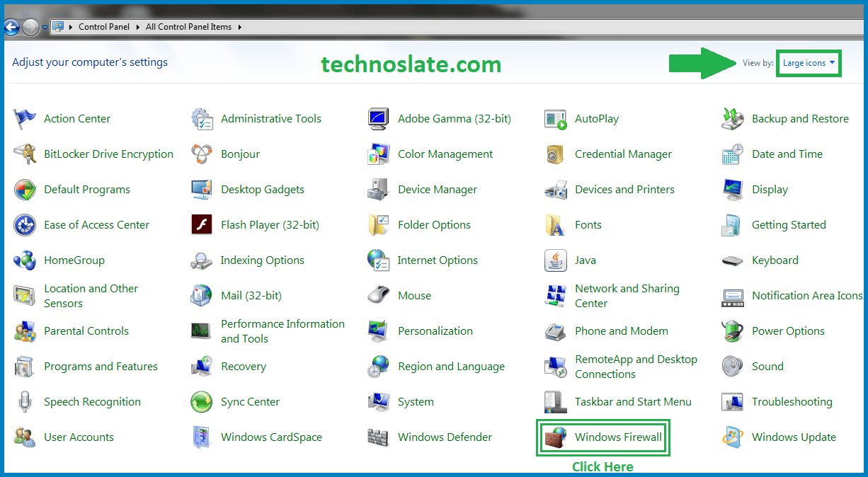This screenshot has height=477, width=868.
Task: Open the Recovery link
Action: coord(244,367)
